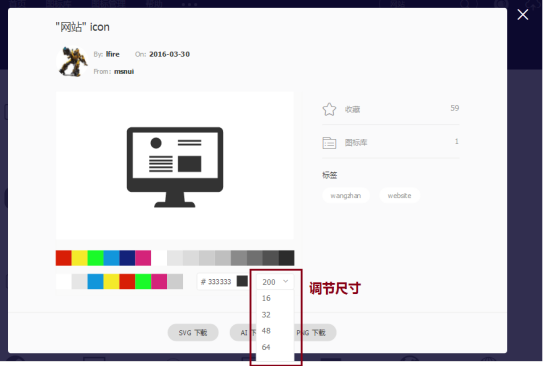
Task: Click favorites count 59
Action: tap(455, 108)
